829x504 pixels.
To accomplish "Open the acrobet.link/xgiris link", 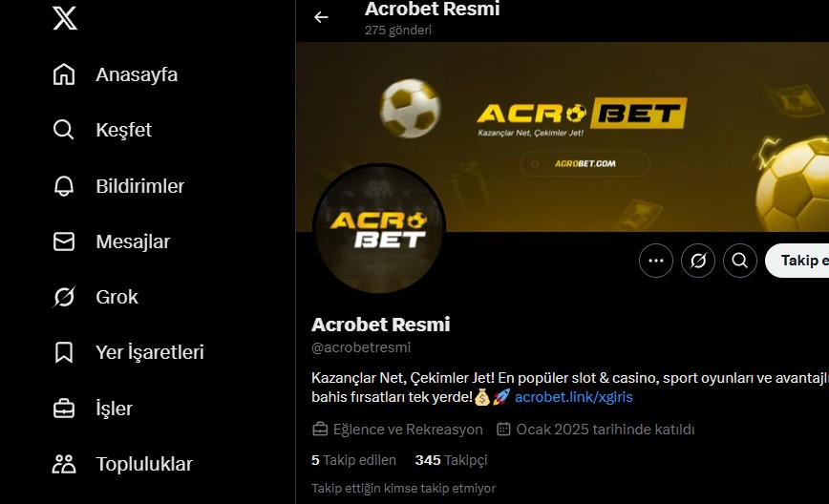I will tap(574, 397).
